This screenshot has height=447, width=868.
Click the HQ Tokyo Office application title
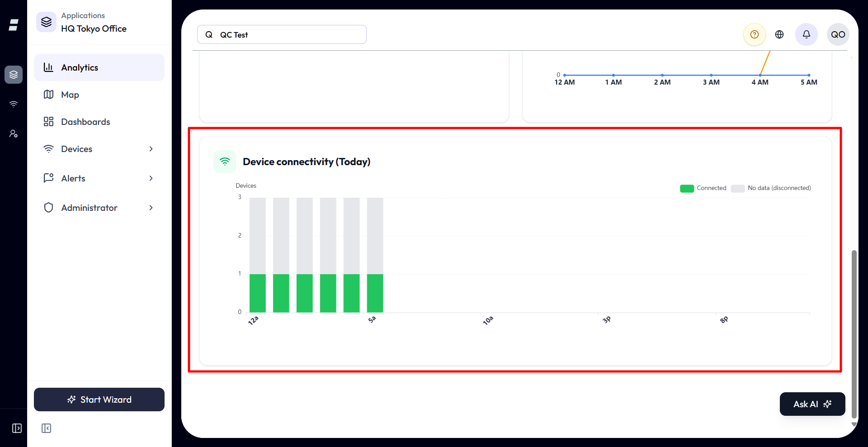[x=94, y=29]
